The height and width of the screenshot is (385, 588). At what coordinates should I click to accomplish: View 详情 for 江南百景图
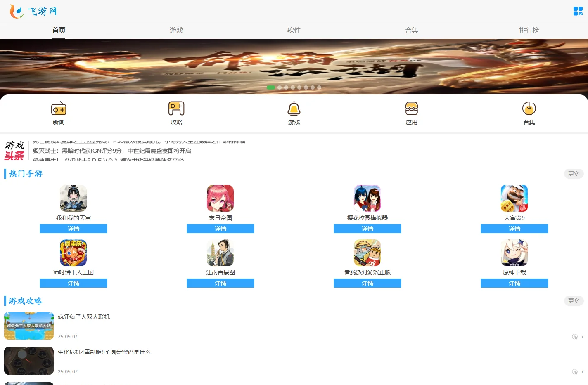pos(220,283)
